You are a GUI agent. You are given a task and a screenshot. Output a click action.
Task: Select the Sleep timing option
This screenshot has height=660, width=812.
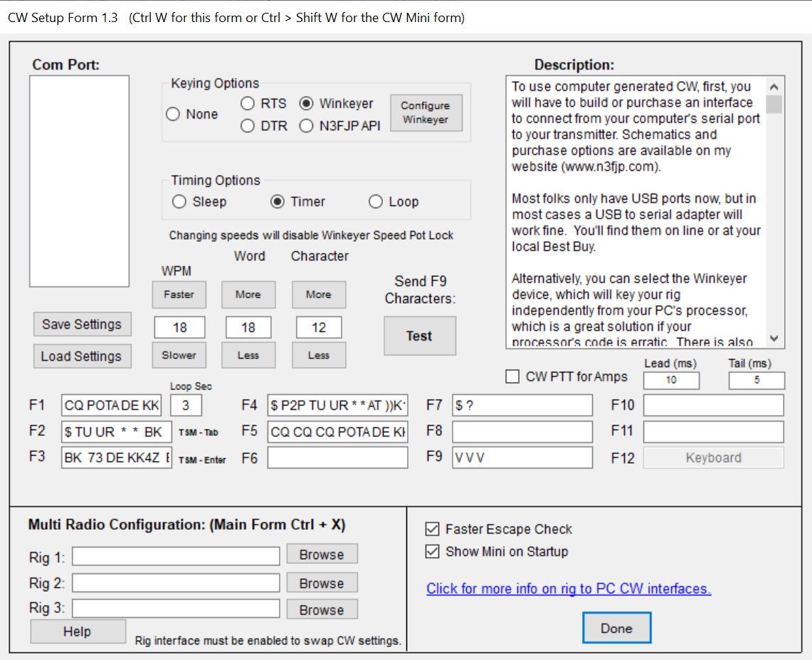179,201
